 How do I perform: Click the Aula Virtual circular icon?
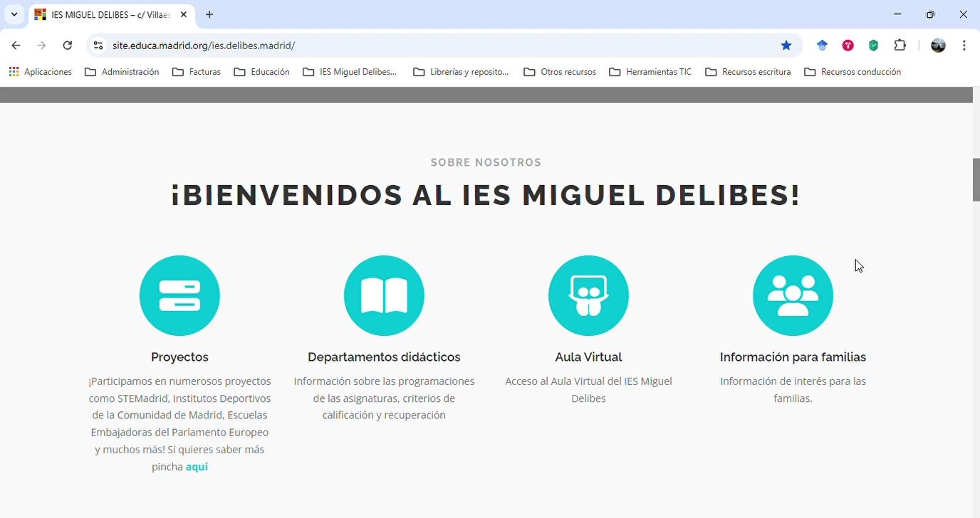(588, 295)
